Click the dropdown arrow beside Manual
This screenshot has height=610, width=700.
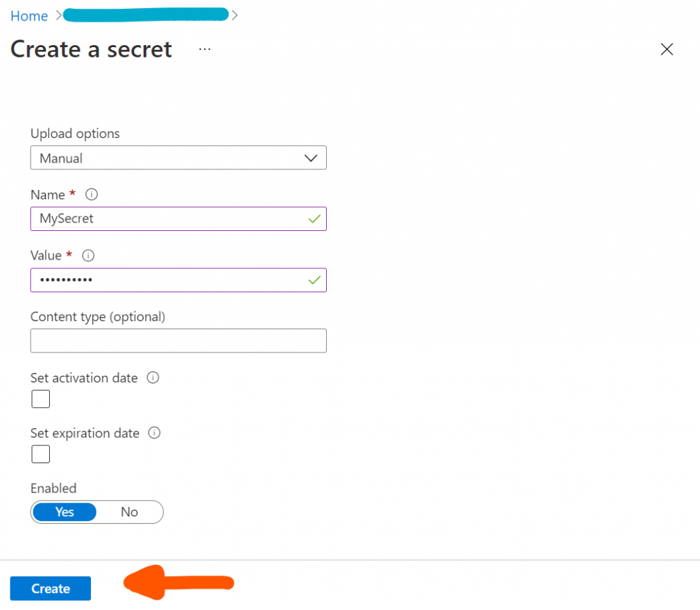(x=311, y=158)
